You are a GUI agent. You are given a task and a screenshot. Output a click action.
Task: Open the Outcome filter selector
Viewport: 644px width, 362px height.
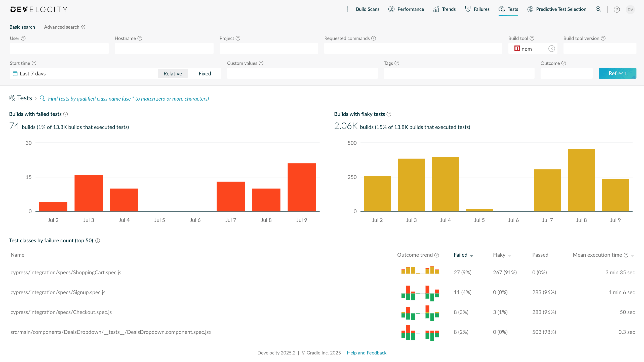coord(567,73)
